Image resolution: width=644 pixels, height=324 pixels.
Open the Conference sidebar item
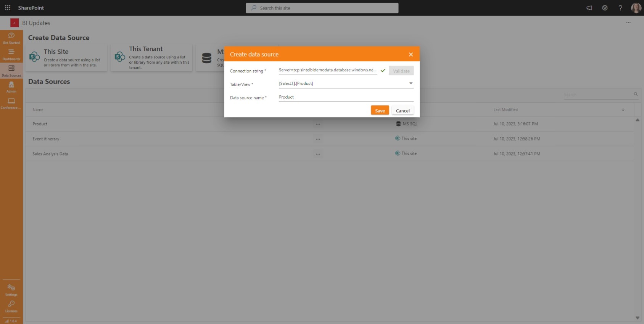click(x=11, y=103)
